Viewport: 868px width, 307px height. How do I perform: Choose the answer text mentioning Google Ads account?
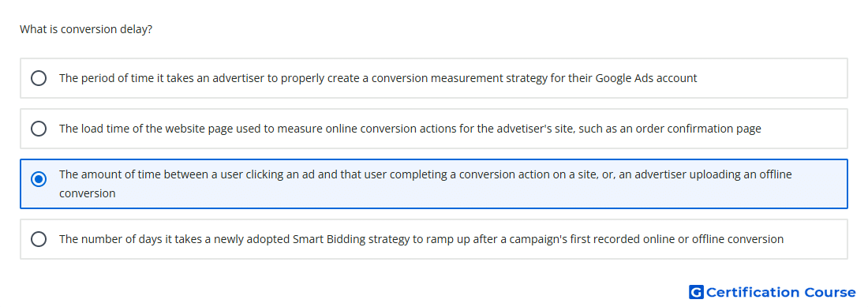pos(378,78)
